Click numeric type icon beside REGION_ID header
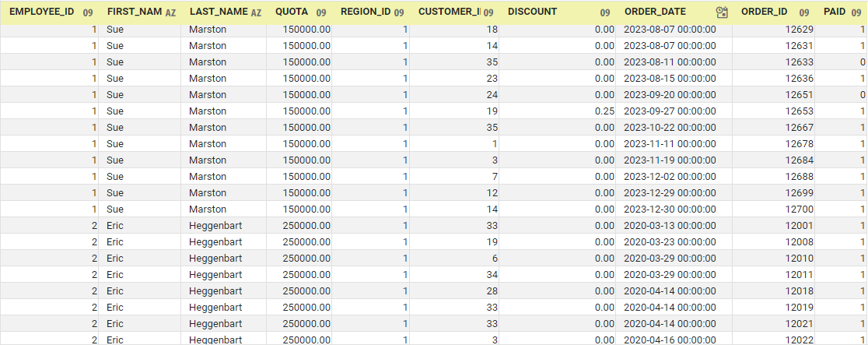The width and height of the screenshot is (868, 345). [x=398, y=12]
